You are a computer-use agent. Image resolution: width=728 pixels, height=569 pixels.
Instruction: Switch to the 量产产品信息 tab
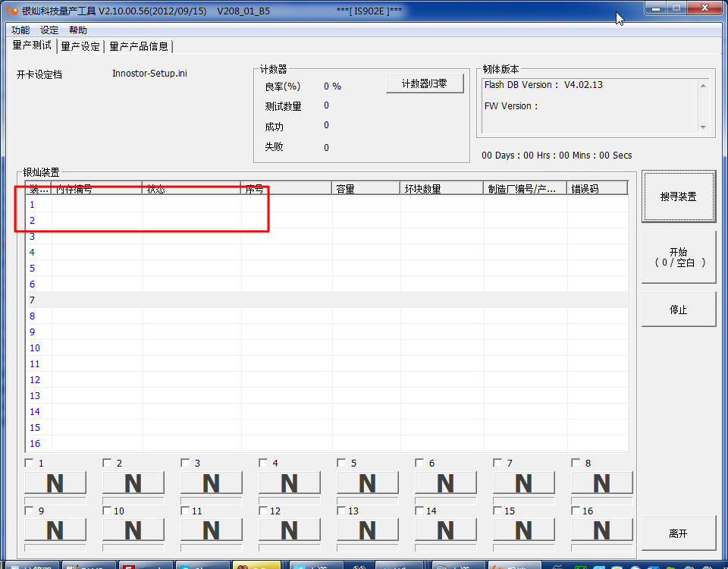pyautogui.click(x=139, y=46)
